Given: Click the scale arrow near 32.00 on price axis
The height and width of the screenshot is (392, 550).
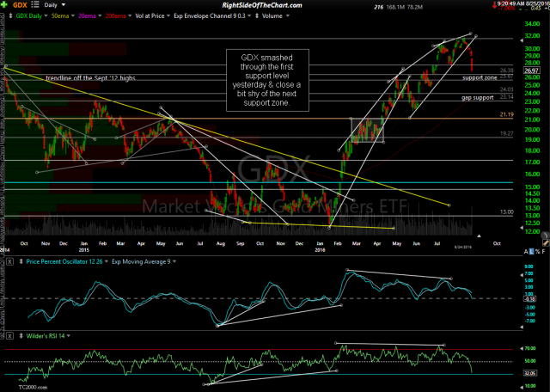Looking at the screenshot, I should (x=522, y=40).
